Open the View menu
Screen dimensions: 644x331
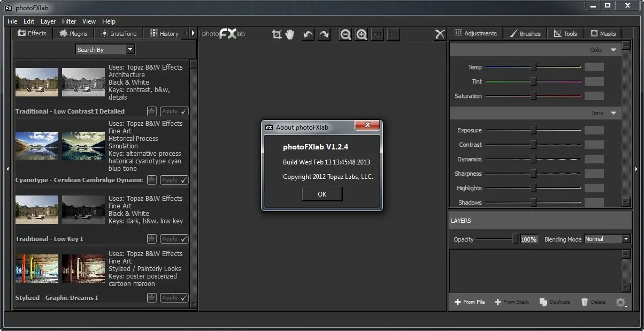(89, 21)
